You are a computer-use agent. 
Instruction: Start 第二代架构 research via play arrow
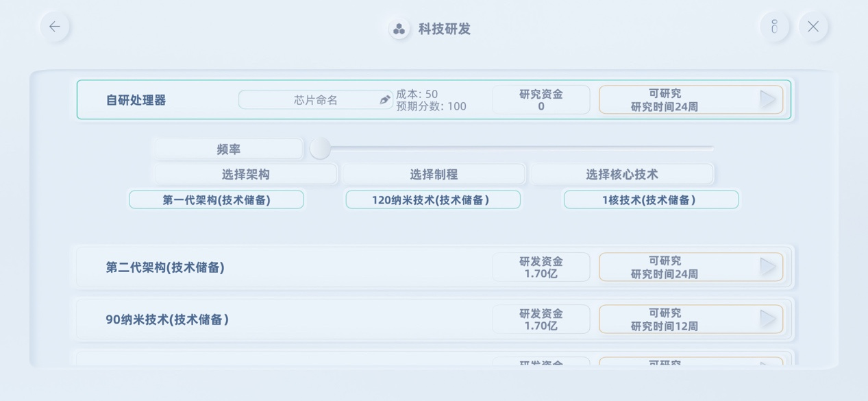coord(768,267)
